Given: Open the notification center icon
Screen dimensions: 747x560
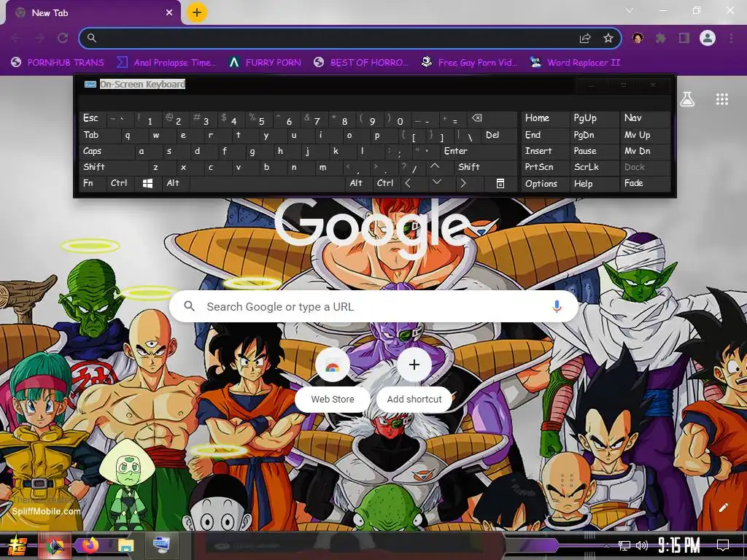Looking at the screenshot, I should click(723, 545).
